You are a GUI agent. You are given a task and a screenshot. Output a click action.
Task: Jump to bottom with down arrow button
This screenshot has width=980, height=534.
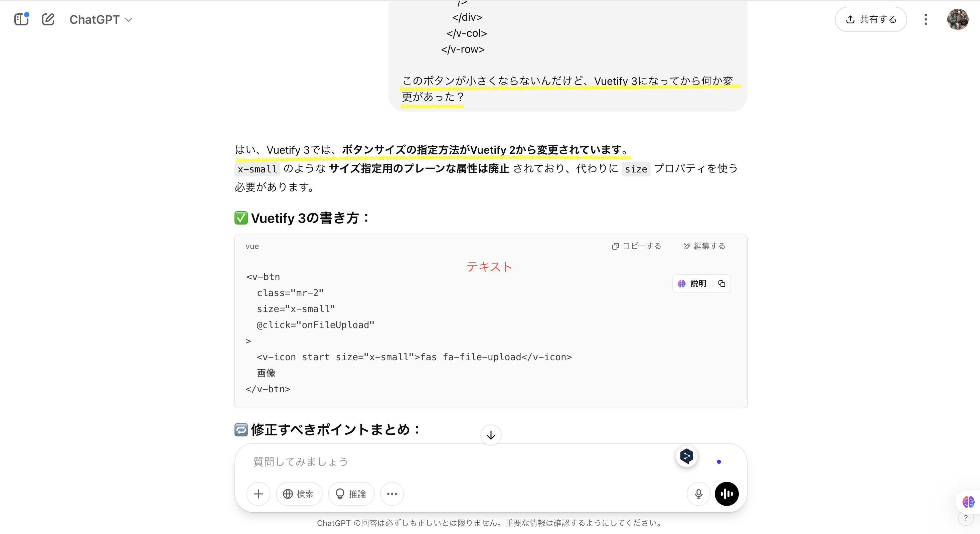pos(491,435)
